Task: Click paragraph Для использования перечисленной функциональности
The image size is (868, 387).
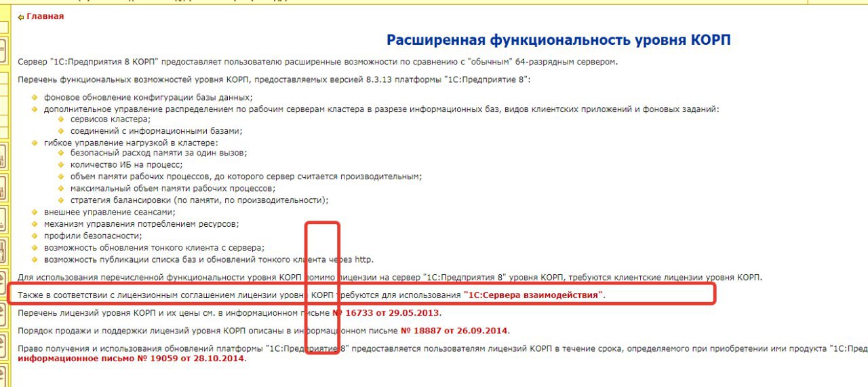Action: click(x=390, y=277)
